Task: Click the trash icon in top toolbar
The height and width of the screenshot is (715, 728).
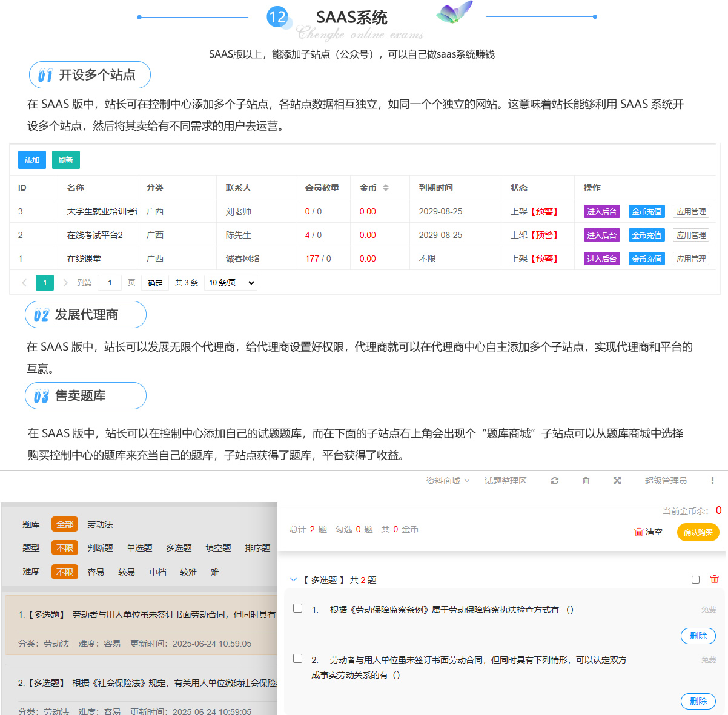Action: coord(586,481)
